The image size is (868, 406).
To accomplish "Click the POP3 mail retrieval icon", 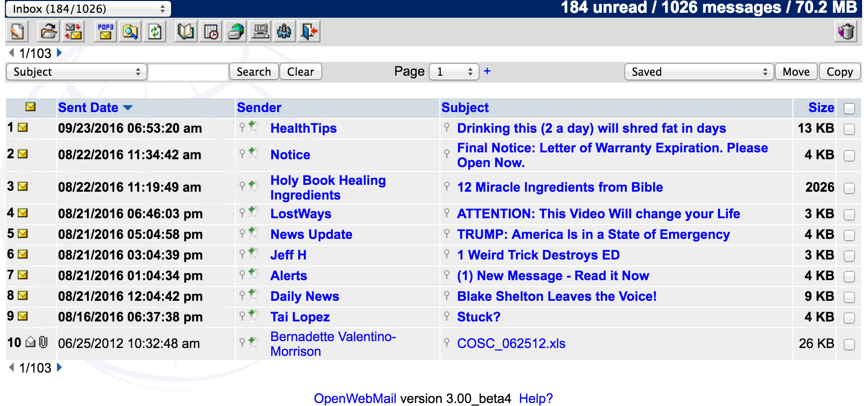I will coord(105,32).
